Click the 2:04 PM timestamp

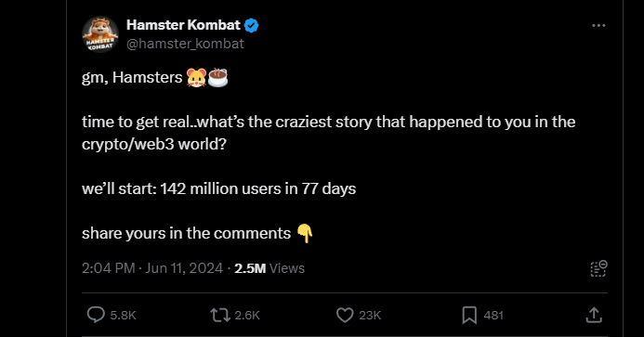(109, 268)
